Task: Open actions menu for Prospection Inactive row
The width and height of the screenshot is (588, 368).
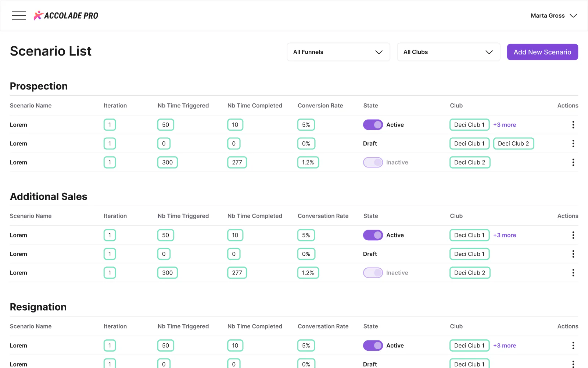Action: click(x=573, y=162)
